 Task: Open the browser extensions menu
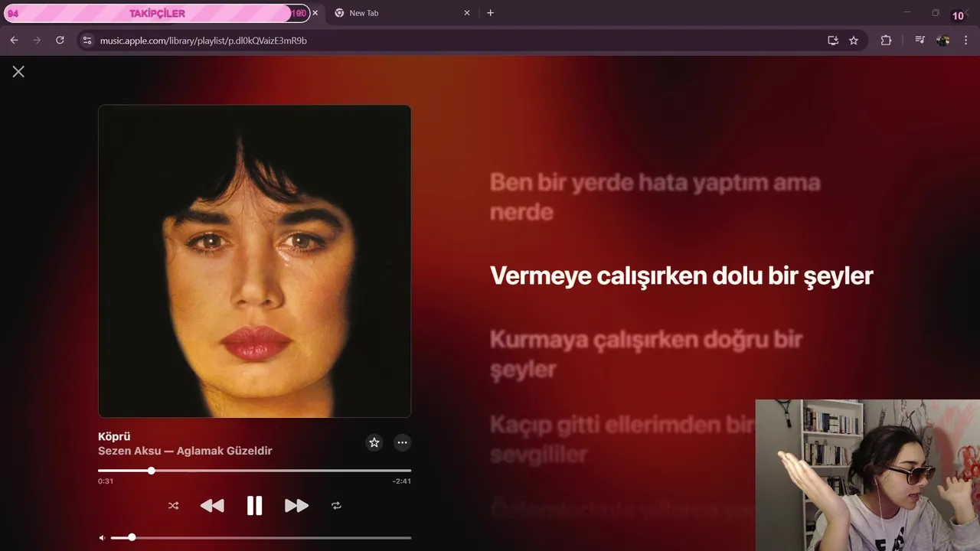pos(886,41)
